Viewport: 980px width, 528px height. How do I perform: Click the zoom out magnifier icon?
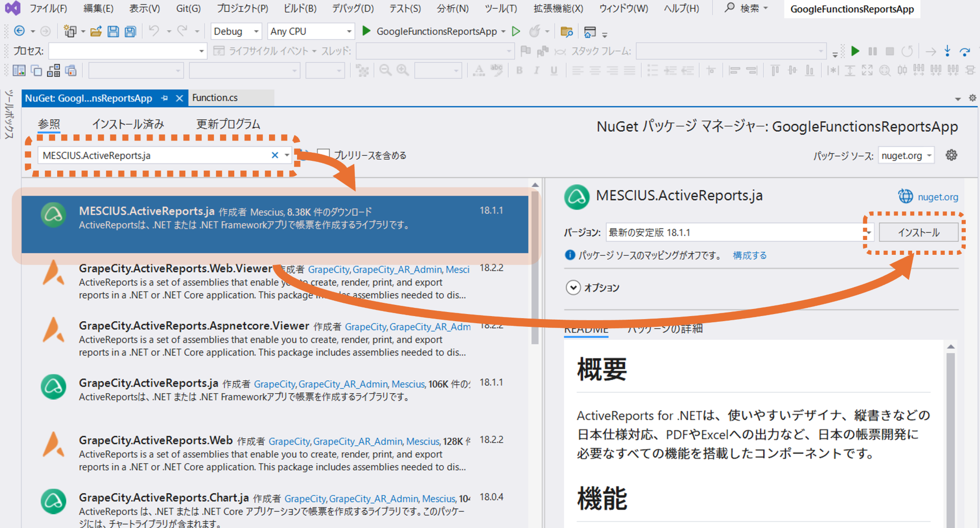click(385, 70)
